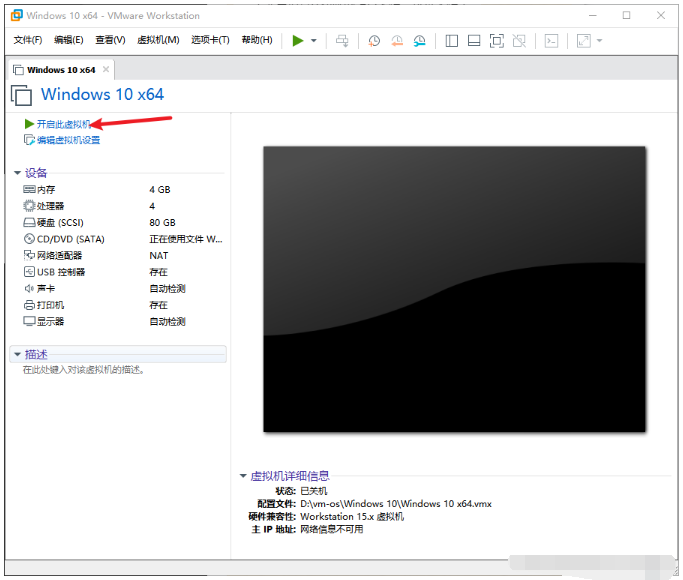Open the power options dropdown arrow
Screen dimensions: 683x580
point(314,41)
